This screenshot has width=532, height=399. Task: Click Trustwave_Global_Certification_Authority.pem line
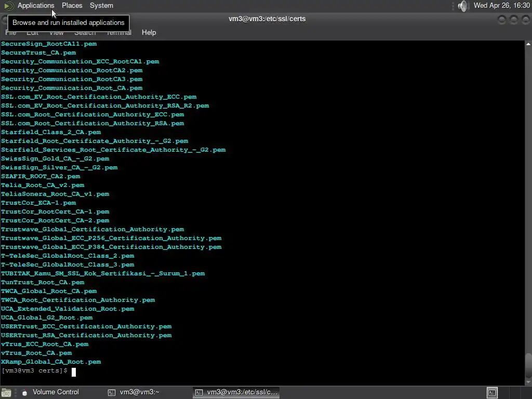point(92,229)
